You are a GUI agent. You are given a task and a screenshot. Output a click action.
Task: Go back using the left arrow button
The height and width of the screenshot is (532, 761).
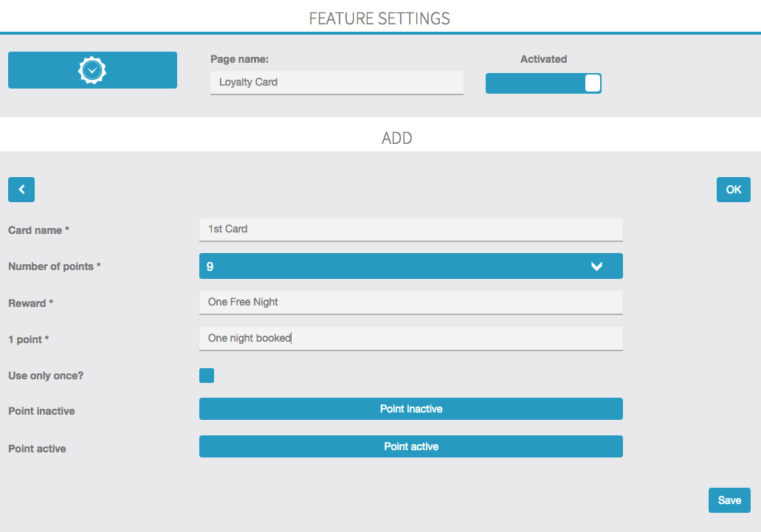[21, 190]
